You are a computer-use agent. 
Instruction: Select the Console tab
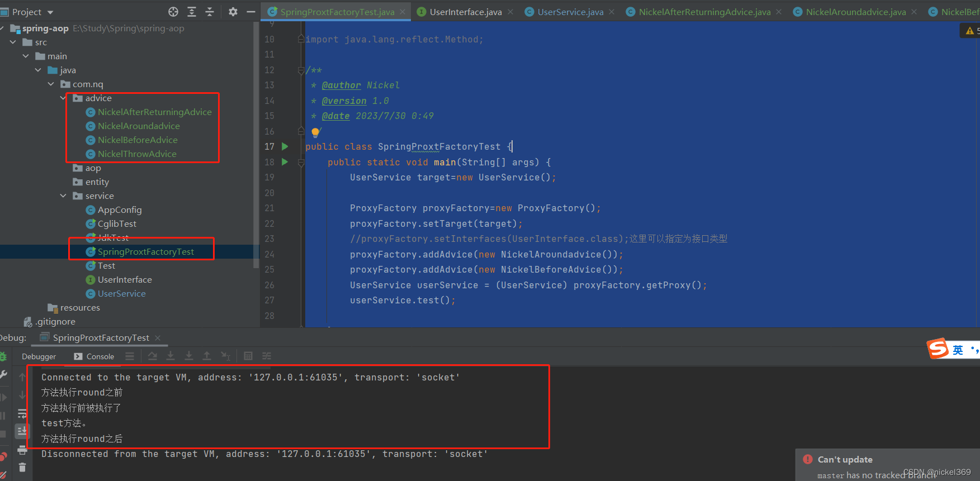click(x=94, y=356)
